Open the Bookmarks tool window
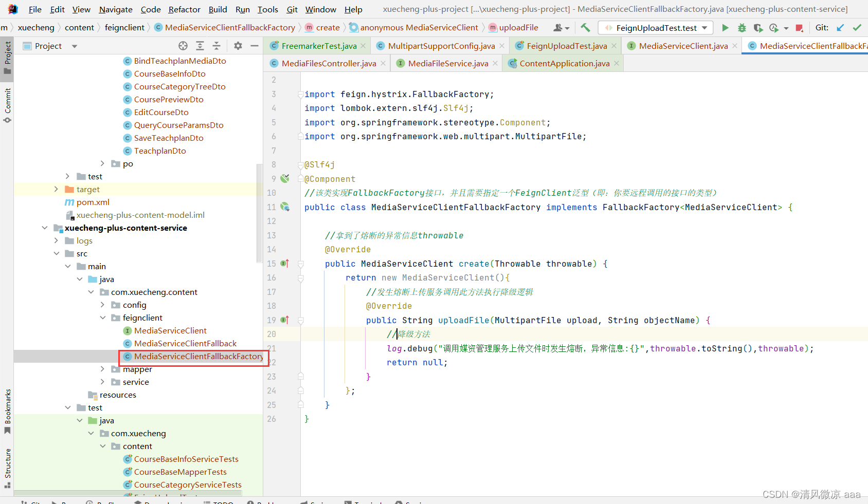 point(7,411)
